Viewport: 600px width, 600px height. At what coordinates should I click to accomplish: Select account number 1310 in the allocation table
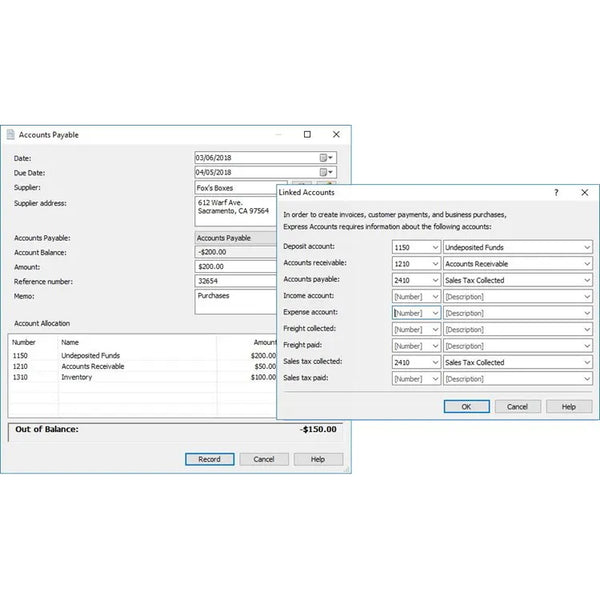pos(20,377)
